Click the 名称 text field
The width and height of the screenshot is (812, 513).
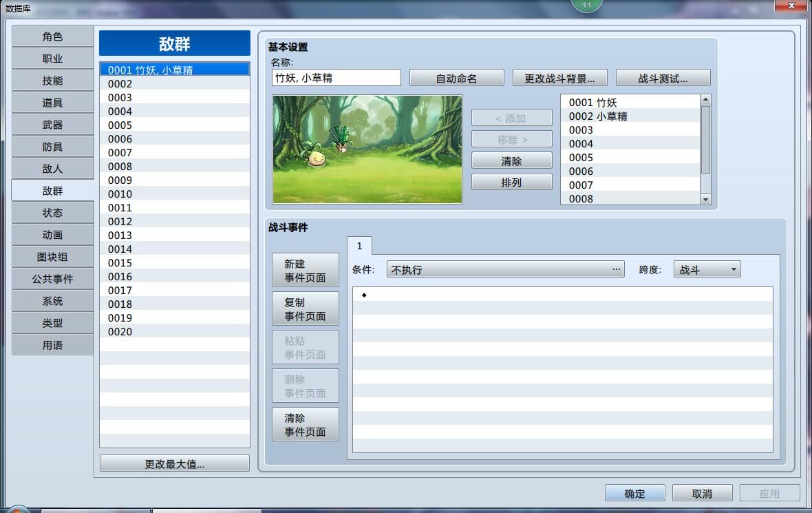336,78
